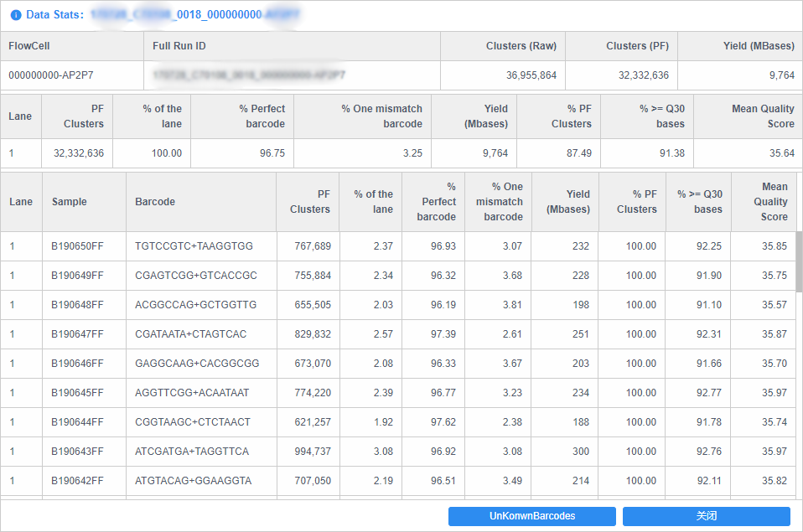Click mean quality score 35.57
The height and width of the screenshot is (532, 803).
[x=774, y=305]
